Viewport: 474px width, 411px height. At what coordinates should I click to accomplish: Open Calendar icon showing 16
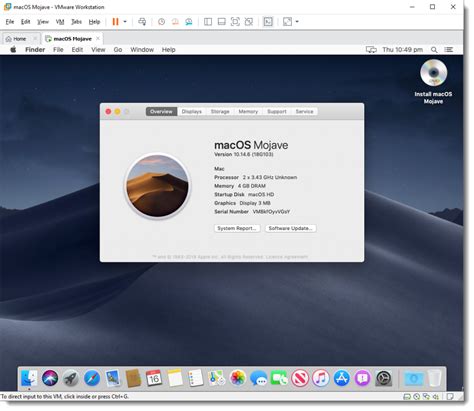tap(154, 378)
